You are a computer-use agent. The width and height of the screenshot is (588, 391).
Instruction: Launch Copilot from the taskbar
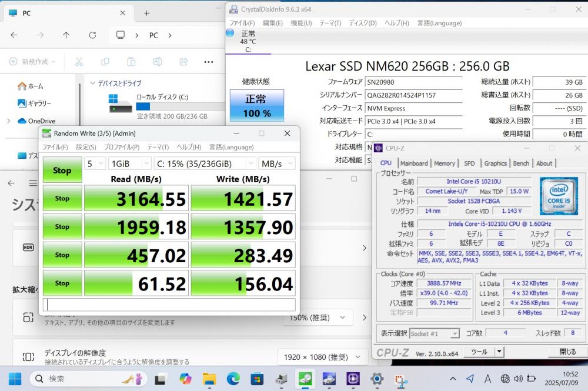[185, 379]
